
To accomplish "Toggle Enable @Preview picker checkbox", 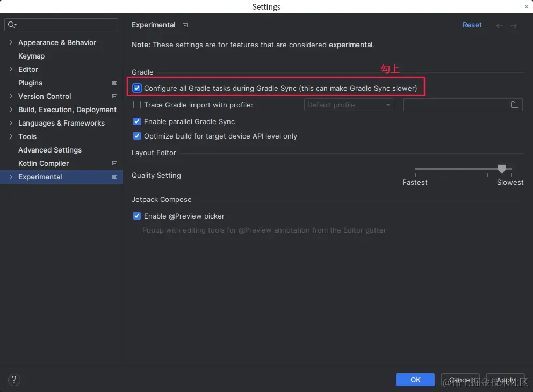I will coord(137,216).
